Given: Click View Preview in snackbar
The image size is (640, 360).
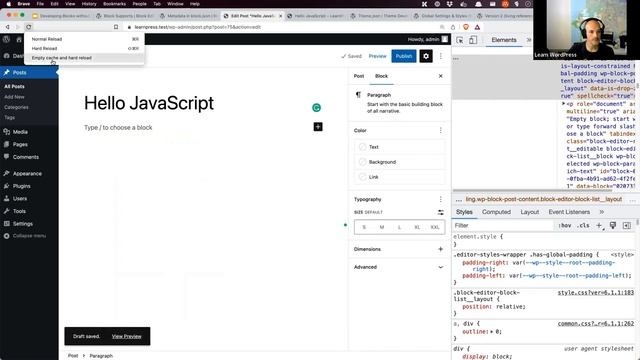Looking at the screenshot, I should 127,336.
